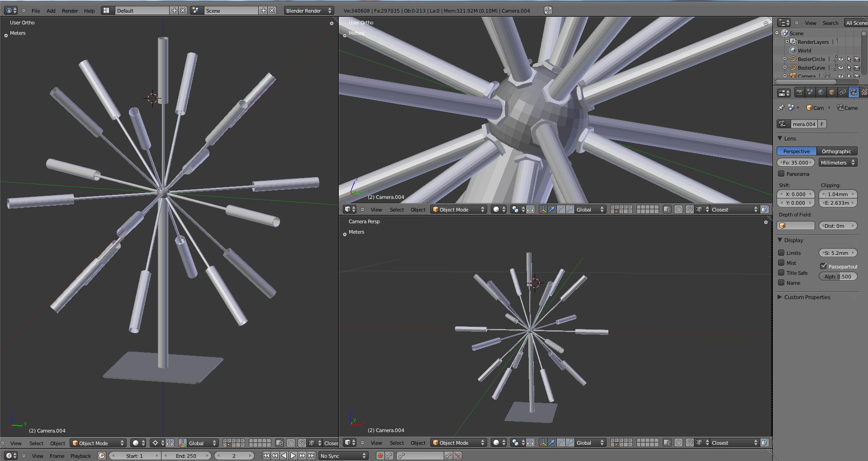
Task: Click the Search button in the outliner
Action: pyautogui.click(x=830, y=23)
